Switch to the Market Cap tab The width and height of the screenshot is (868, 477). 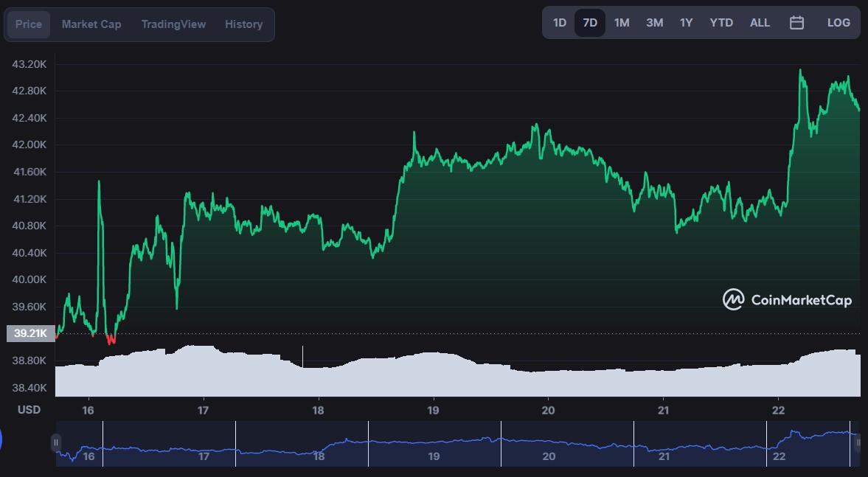point(91,24)
